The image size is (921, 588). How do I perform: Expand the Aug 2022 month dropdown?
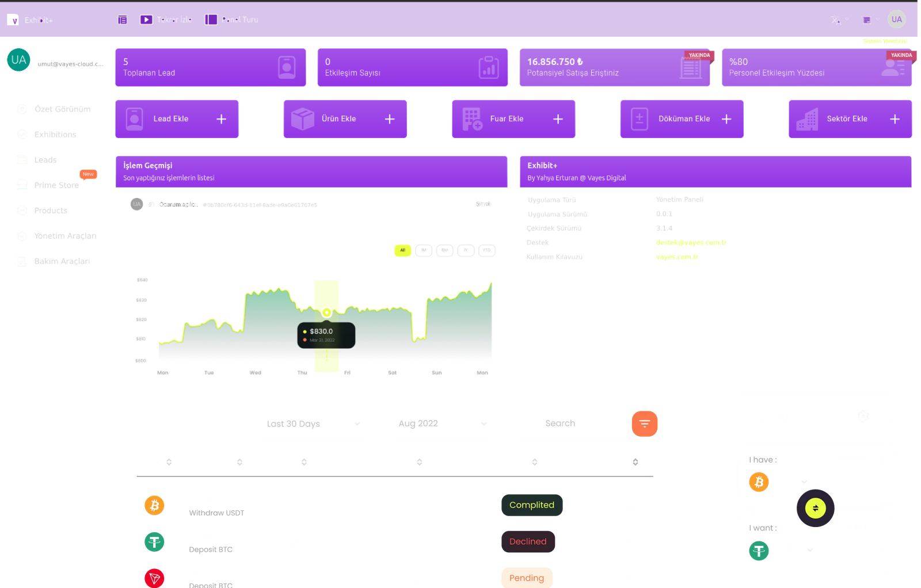442,424
